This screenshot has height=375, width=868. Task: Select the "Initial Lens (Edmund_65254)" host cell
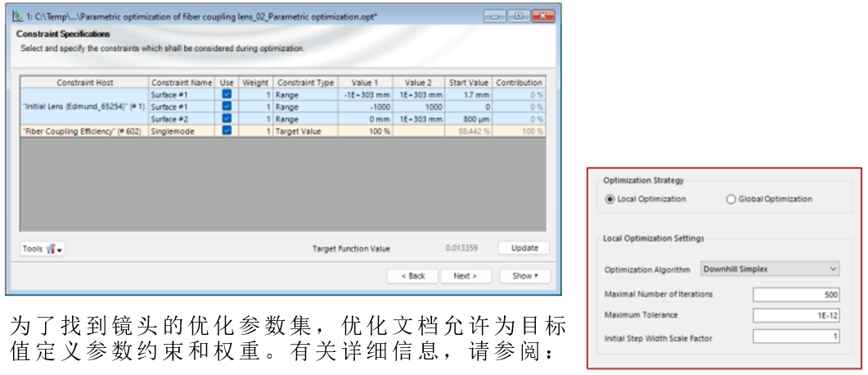[85, 107]
